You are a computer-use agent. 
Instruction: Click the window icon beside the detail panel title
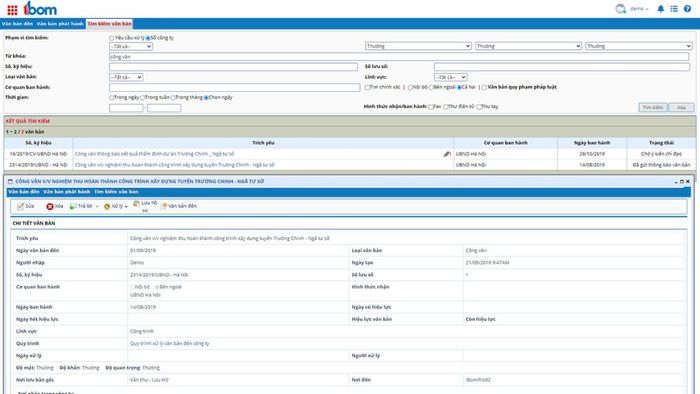pyautogui.click(x=10, y=182)
